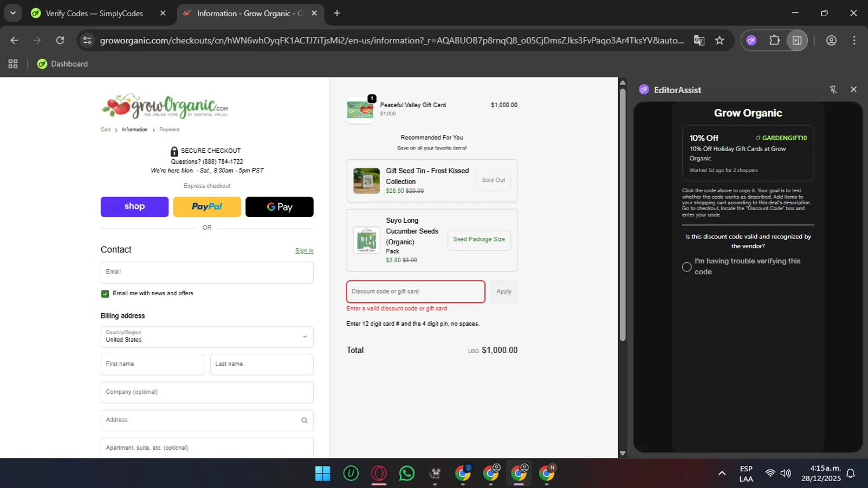This screenshot has height=488, width=868.
Task: Go to Cart breadcrumb link
Action: pos(105,130)
